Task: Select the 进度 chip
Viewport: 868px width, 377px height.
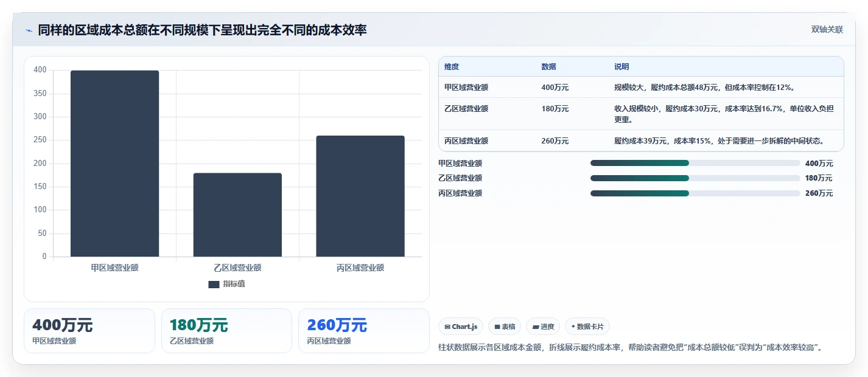Action: point(543,327)
